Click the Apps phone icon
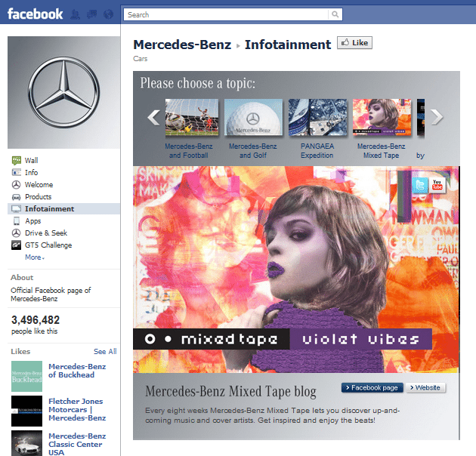This screenshot has width=476, height=456. pyautogui.click(x=17, y=221)
